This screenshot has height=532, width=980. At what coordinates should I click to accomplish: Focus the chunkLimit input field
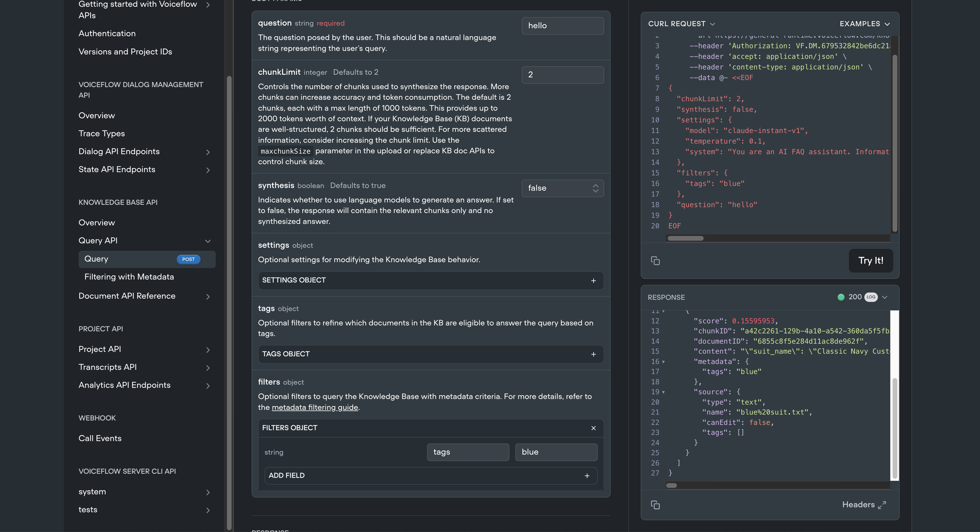tap(562, 74)
